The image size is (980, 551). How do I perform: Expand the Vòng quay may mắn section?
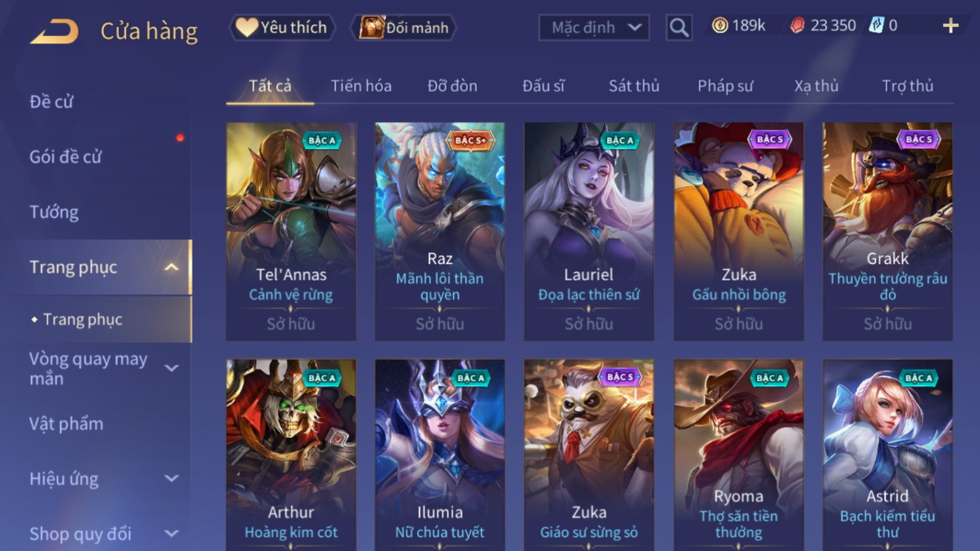coord(171,368)
